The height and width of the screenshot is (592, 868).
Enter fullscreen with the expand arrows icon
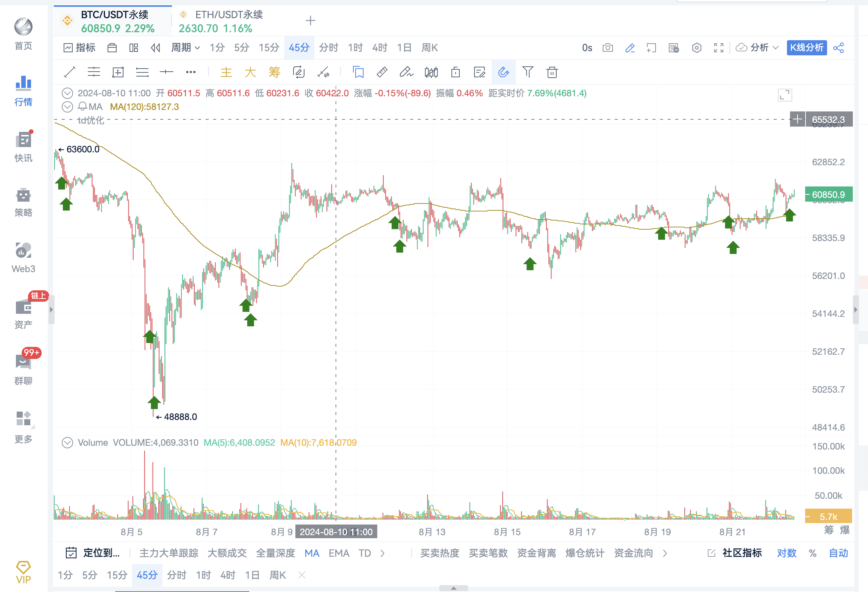719,48
